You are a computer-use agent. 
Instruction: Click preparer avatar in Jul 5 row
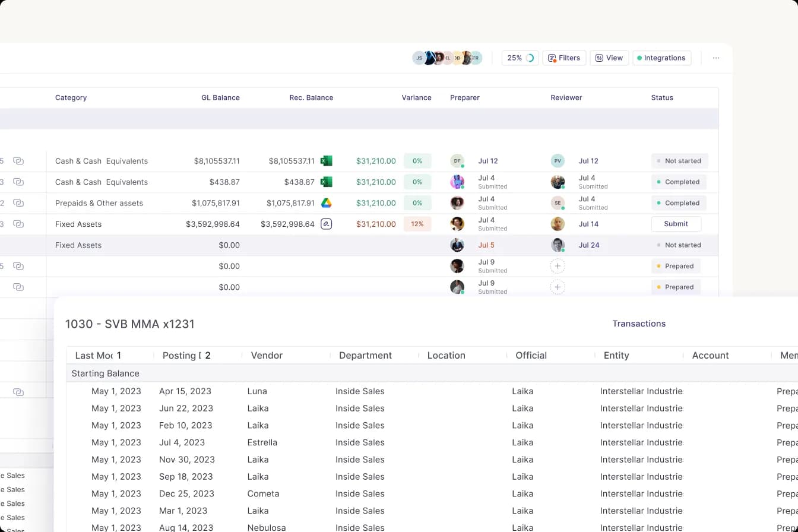(457, 245)
